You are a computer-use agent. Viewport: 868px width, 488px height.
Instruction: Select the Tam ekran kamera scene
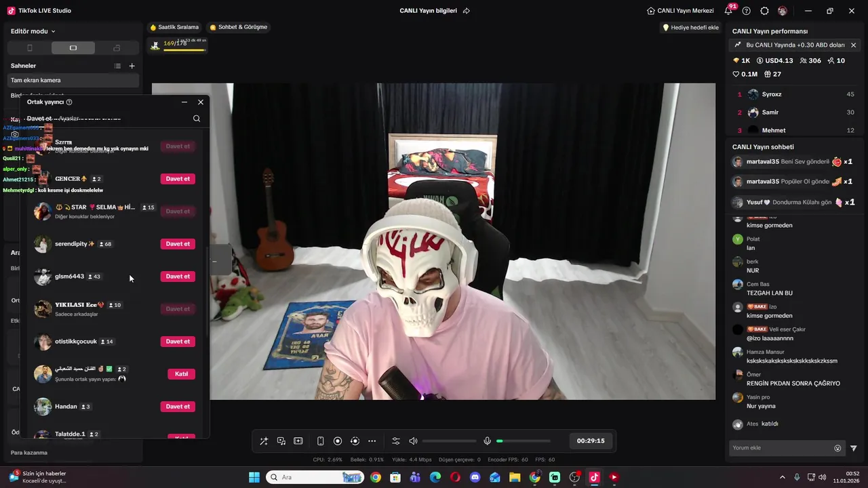tap(73, 80)
